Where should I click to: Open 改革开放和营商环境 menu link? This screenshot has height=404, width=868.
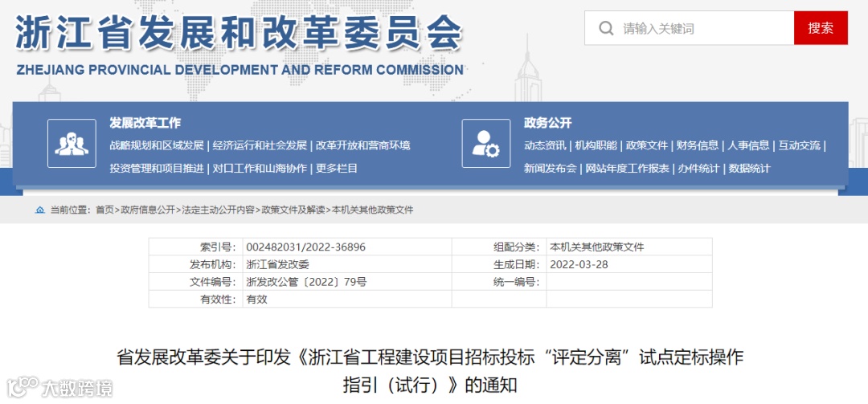pyautogui.click(x=363, y=145)
